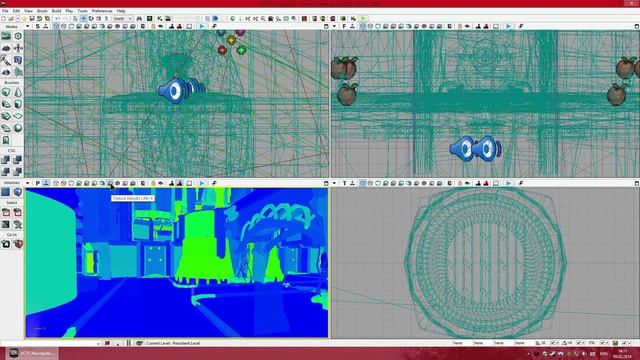
Task: Activate Camera mode in Modes panel
Action: [6, 36]
